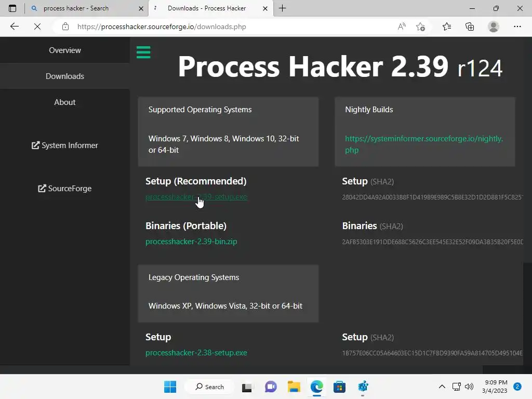Click the Microsoft Edge taskbar icon
The width and height of the screenshot is (532, 399).
(317, 387)
